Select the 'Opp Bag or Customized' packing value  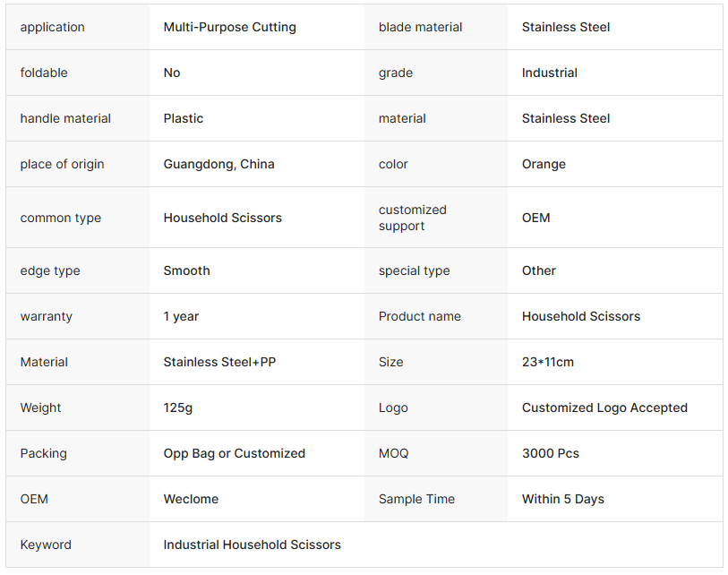tap(234, 453)
